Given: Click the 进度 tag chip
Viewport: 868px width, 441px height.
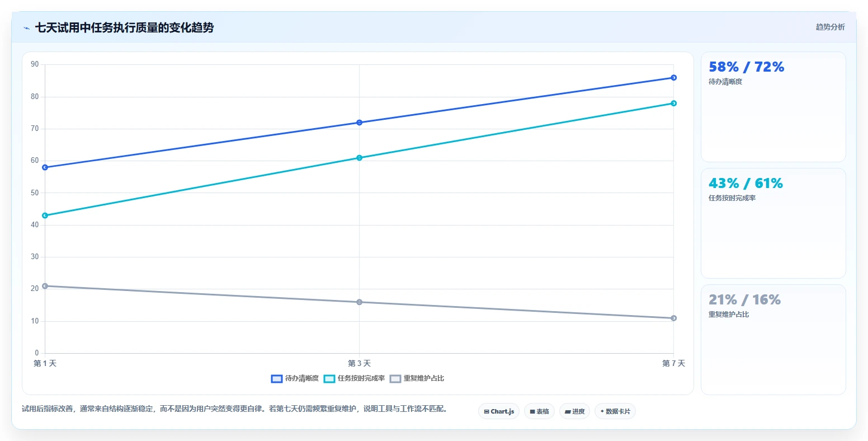Looking at the screenshot, I should click(575, 411).
